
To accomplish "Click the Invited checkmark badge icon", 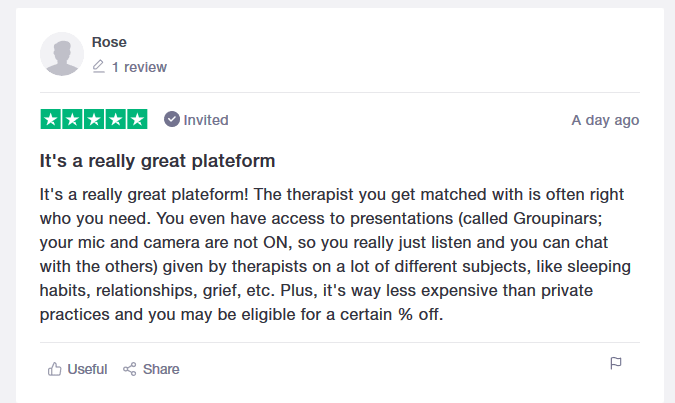I will click(172, 120).
